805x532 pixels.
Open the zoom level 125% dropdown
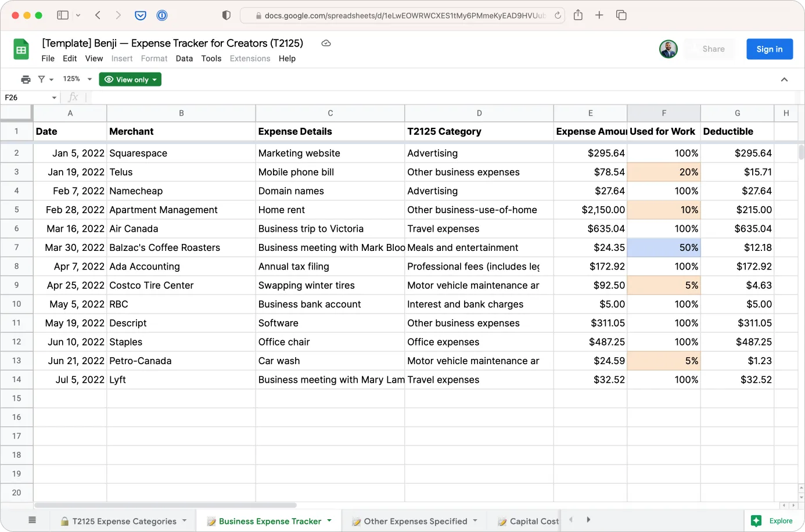click(76, 79)
